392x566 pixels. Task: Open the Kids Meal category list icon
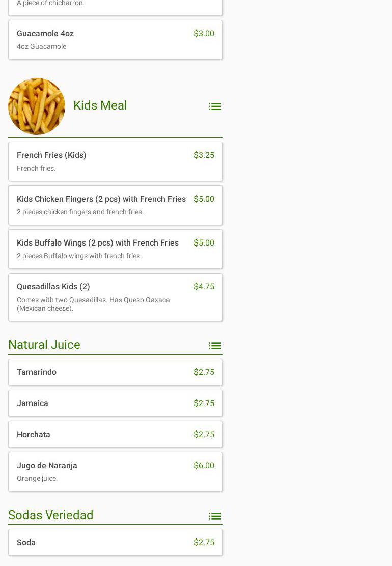(x=214, y=106)
